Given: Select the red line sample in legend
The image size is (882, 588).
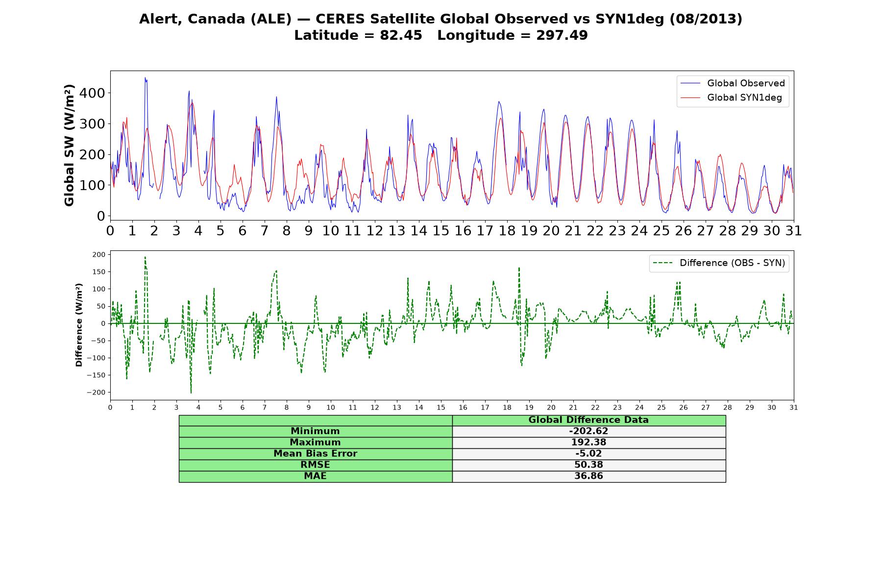Looking at the screenshot, I should click(x=691, y=98).
